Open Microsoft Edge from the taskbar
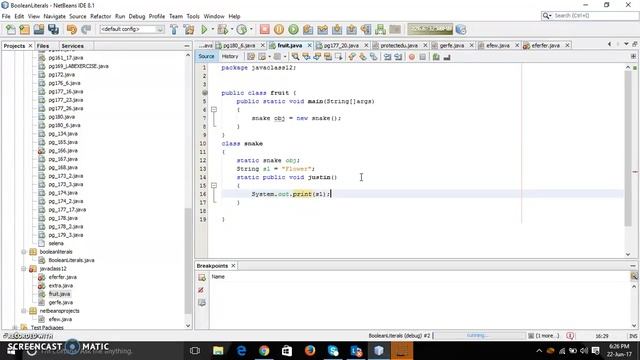The image size is (640, 360). pyautogui.click(x=241, y=351)
